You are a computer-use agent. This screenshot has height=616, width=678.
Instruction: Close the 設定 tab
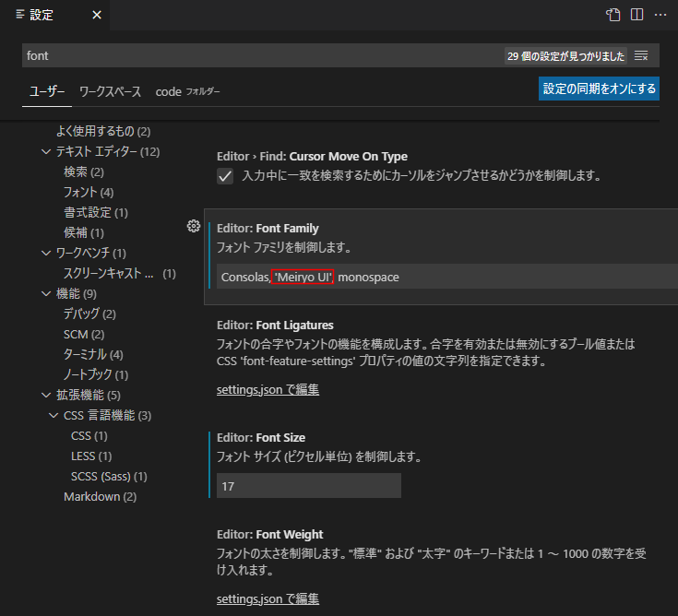click(97, 15)
